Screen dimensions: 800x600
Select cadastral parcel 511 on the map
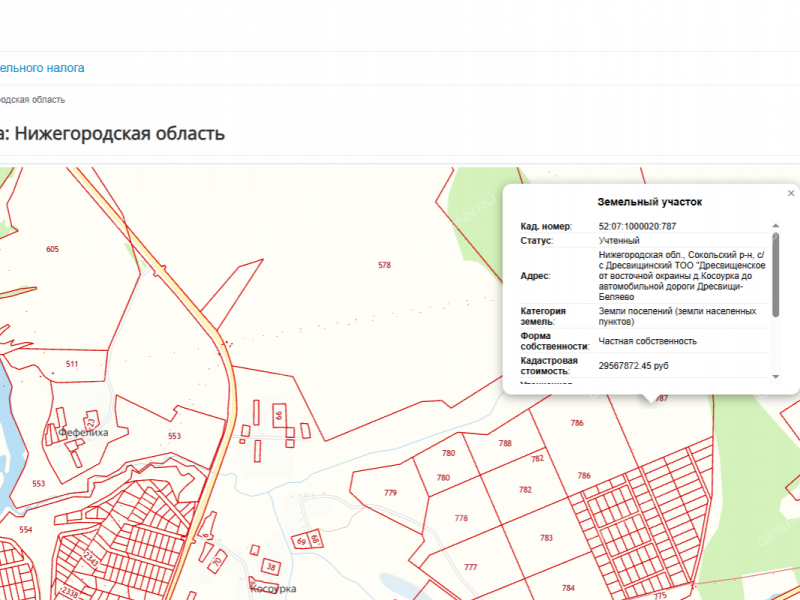click(70, 362)
